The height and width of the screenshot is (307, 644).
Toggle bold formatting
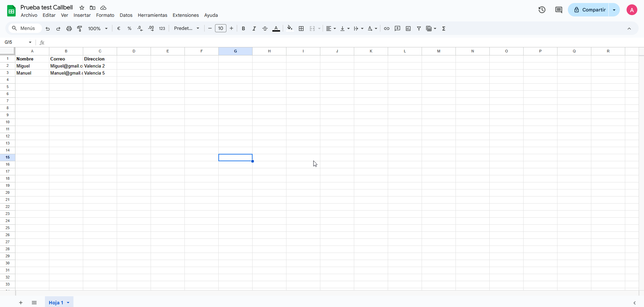(x=244, y=29)
